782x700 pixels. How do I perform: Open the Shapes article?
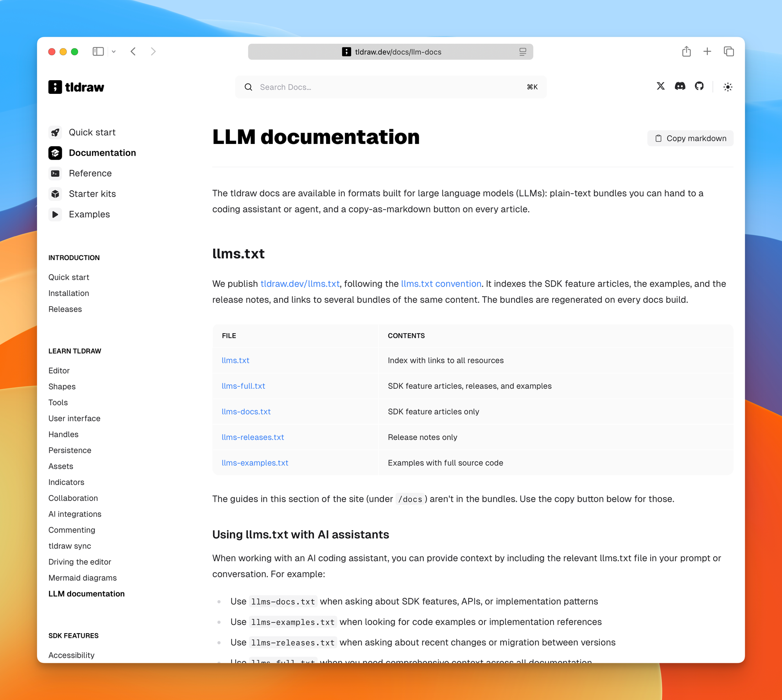(62, 387)
